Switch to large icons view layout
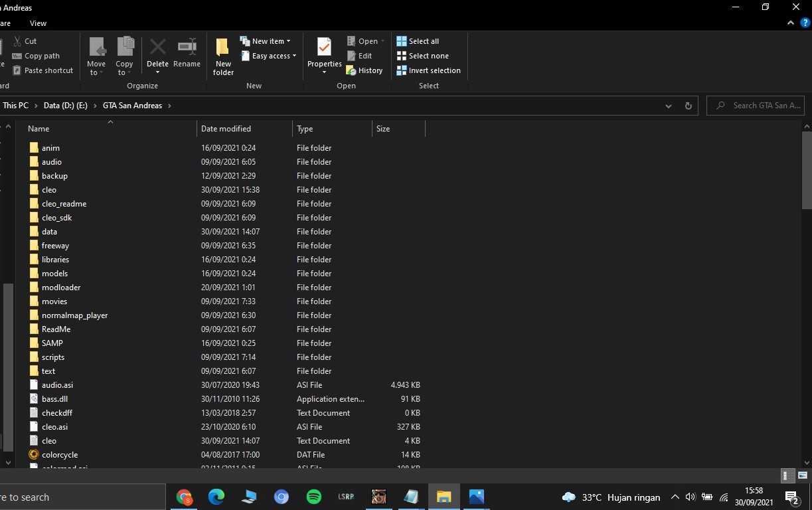 click(803, 475)
